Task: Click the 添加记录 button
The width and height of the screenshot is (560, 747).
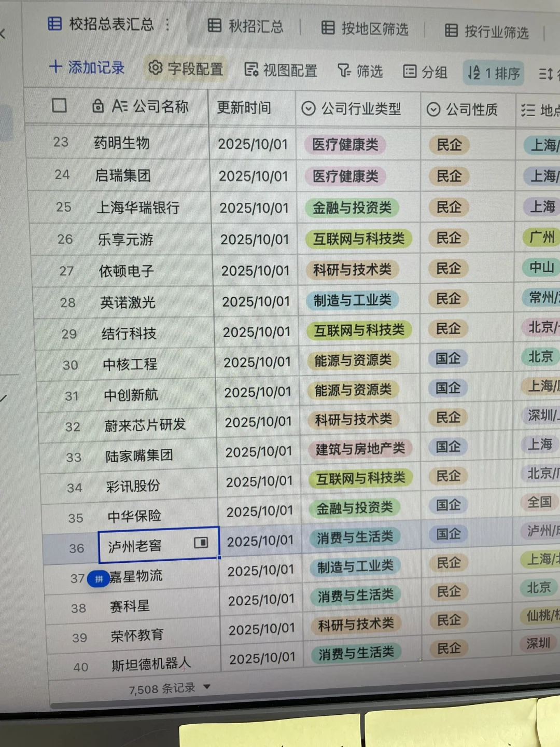Action: coord(87,67)
